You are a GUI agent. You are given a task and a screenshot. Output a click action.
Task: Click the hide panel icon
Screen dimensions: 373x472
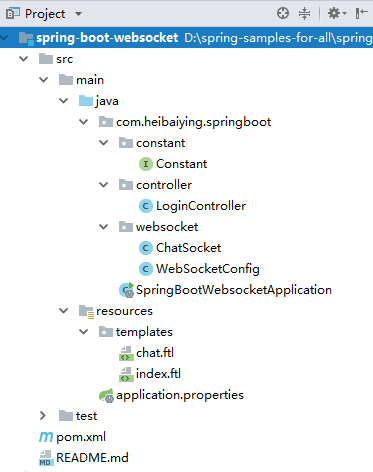click(361, 13)
